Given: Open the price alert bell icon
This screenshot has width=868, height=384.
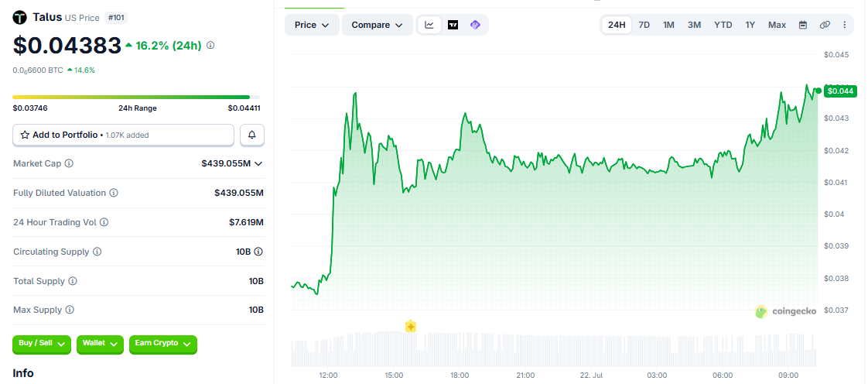Looking at the screenshot, I should 252,135.
